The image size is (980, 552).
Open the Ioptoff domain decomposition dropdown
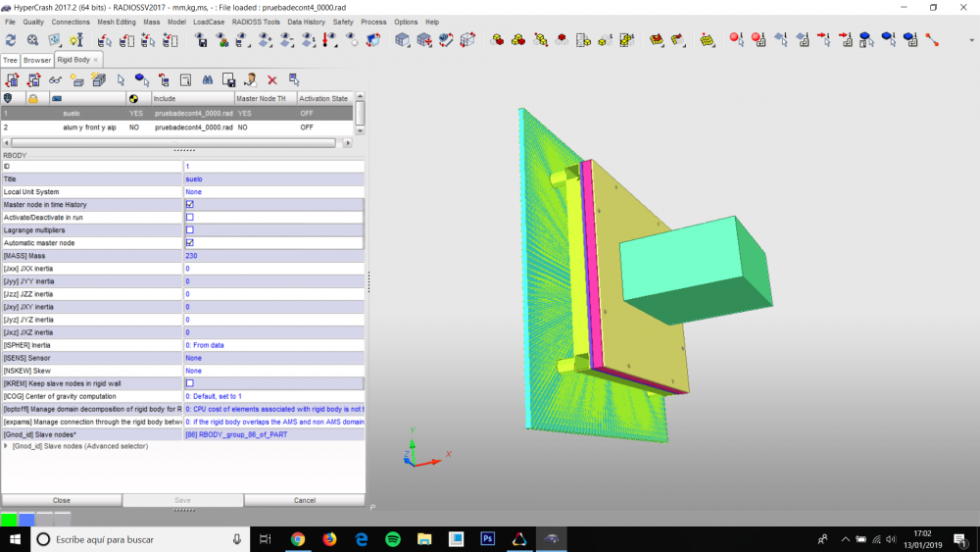273,409
